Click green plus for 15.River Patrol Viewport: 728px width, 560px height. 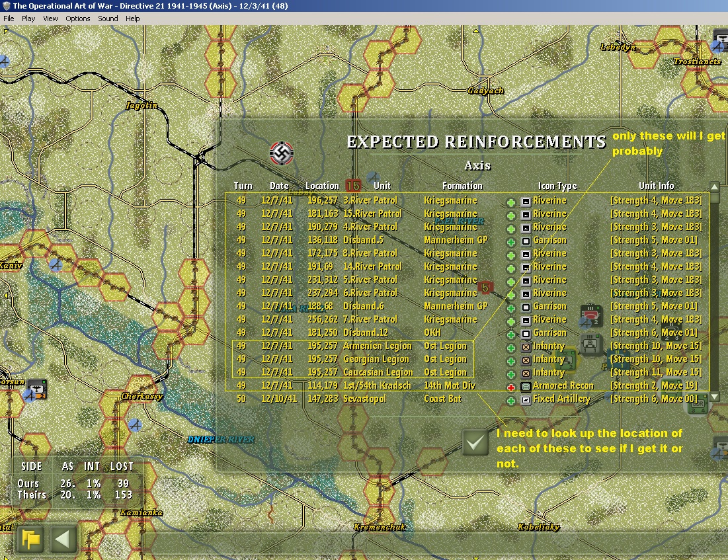point(510,216)
